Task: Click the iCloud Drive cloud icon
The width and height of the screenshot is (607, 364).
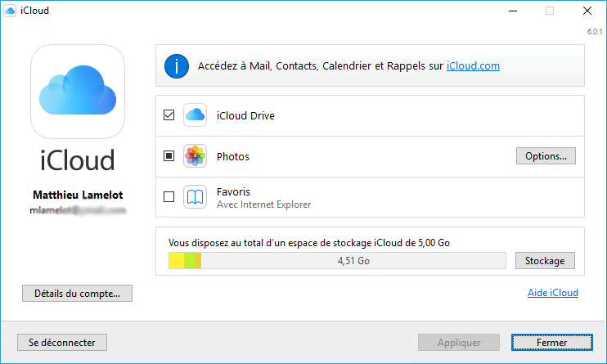Action: (195, 115)
